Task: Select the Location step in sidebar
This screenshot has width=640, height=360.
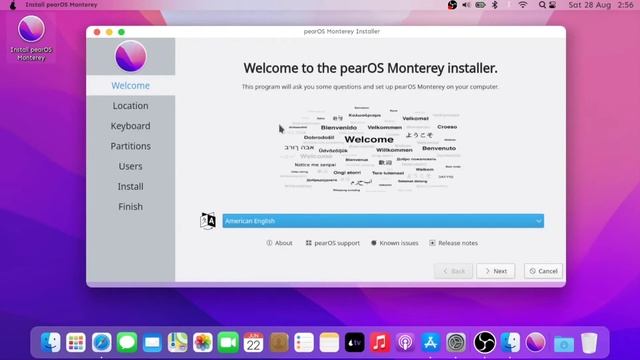Action: 131,106
